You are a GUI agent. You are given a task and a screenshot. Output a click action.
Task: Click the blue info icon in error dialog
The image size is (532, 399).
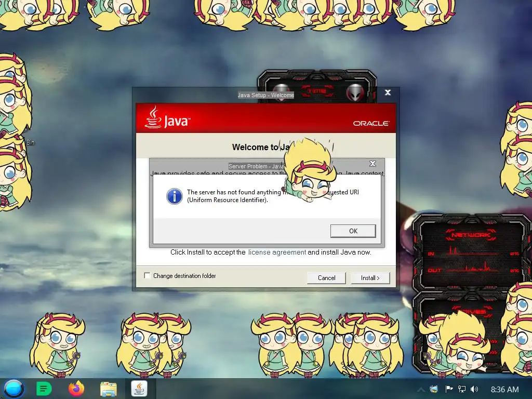tap(175, 196)
